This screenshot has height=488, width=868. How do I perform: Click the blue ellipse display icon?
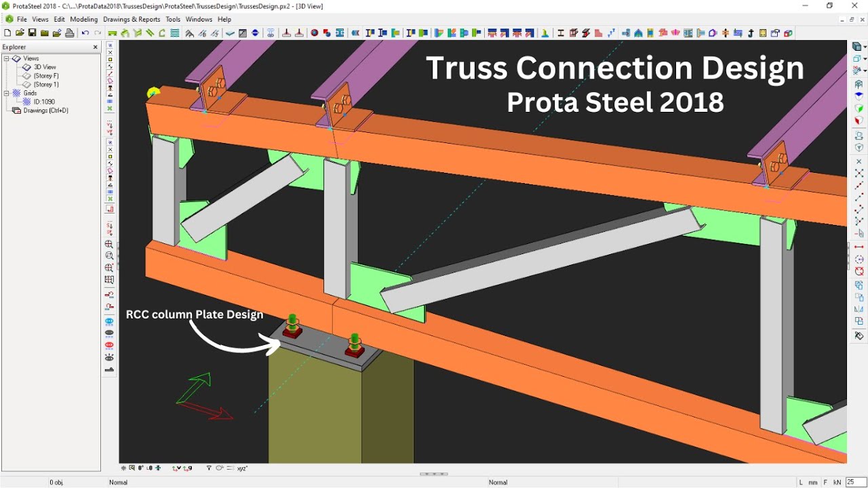coord(109,322)
